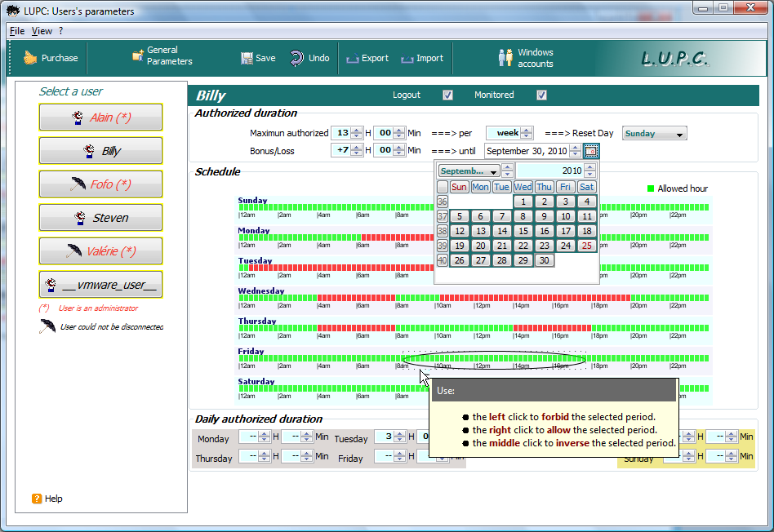
Task: Click the calendar button beside the date field
Action: point(592,151)
